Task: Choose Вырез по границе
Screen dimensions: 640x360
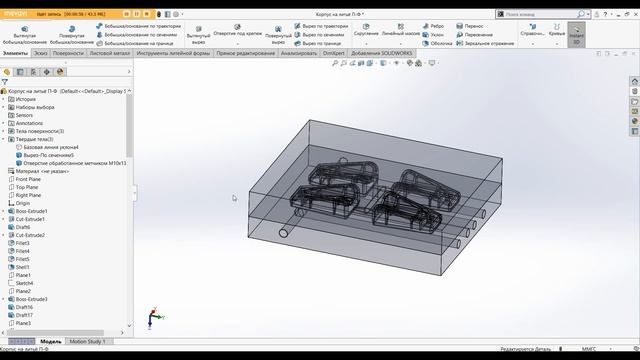Action: (318, 43)
